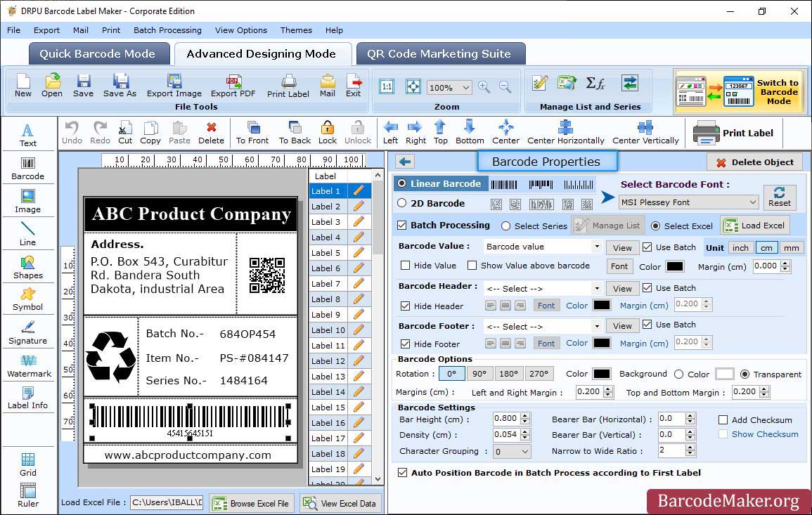Choose the Select Series option

point(506,226)
